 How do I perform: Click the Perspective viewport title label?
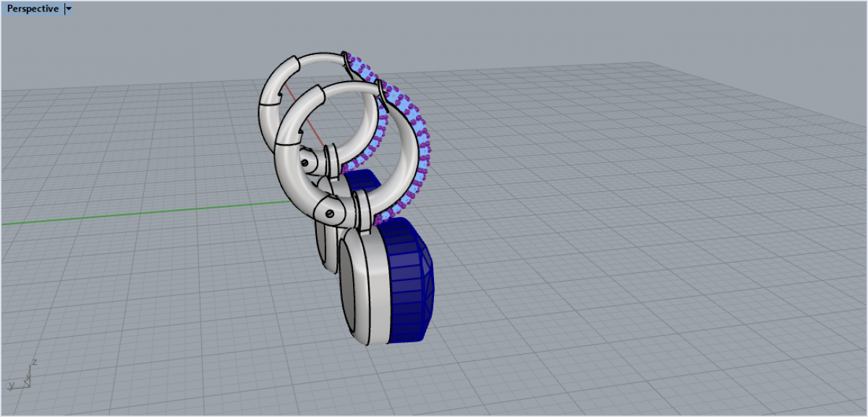click(32, 9)
